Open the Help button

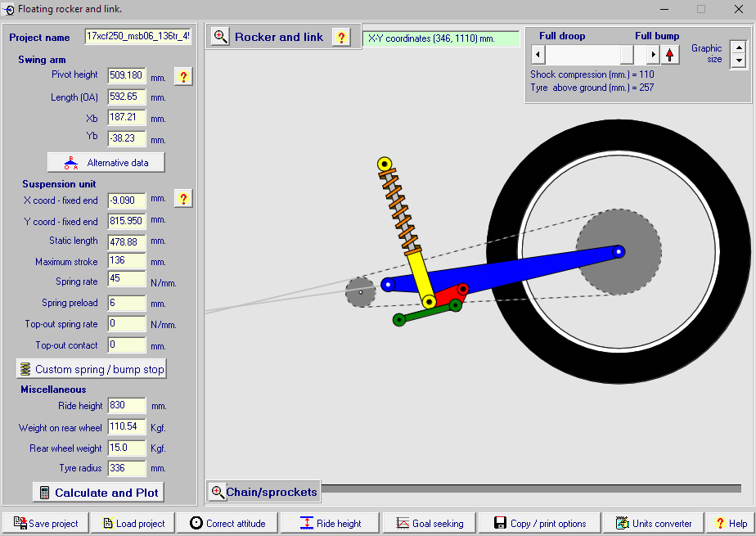tap(730, 523)
